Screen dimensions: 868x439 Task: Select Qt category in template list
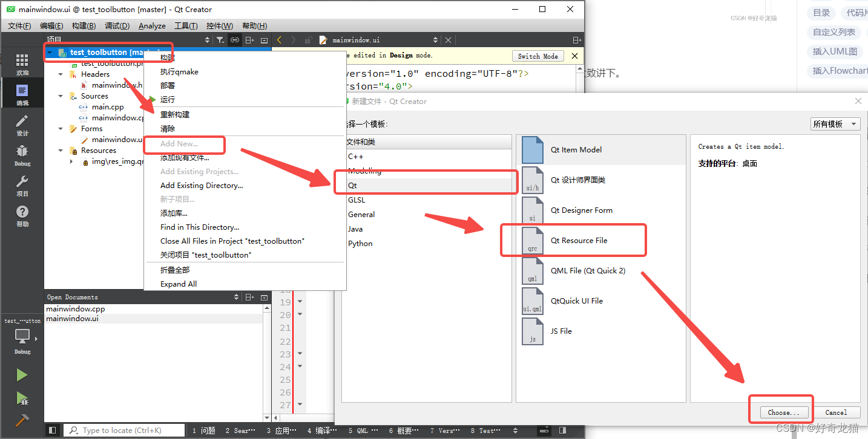(x=428, y=185)
